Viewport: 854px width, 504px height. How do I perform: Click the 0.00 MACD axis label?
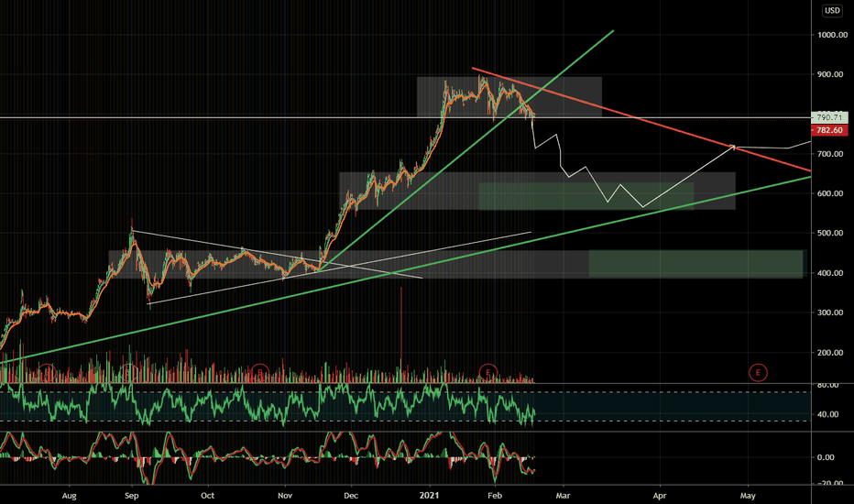click(827, 457)
